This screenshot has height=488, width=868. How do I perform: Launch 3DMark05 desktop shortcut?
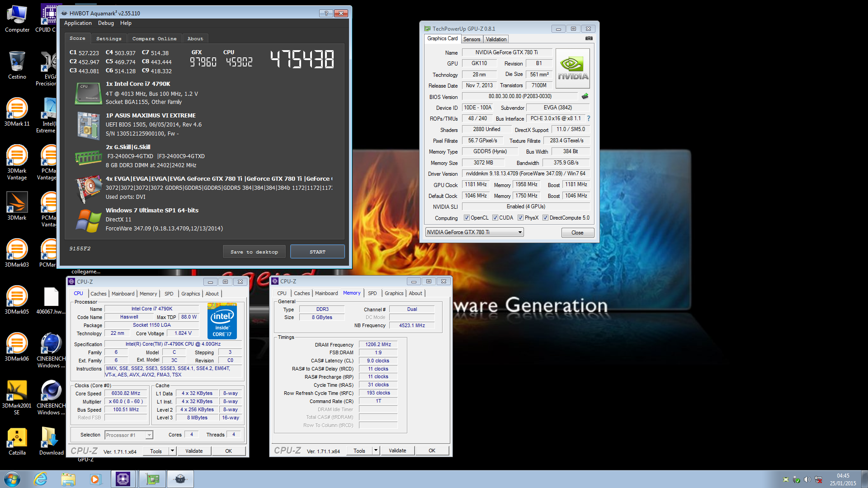[17, 300]
